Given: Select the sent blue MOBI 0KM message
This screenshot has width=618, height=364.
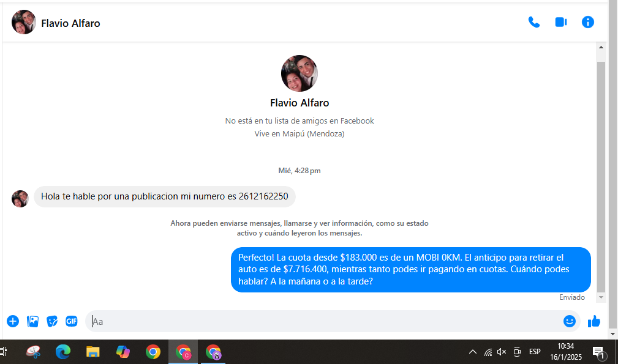Looking at the screenshot, I should click(411, 270).
